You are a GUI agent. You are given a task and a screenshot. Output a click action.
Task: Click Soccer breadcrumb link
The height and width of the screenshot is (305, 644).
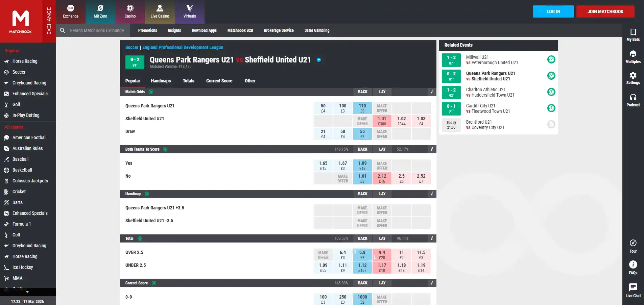point(132,48)
